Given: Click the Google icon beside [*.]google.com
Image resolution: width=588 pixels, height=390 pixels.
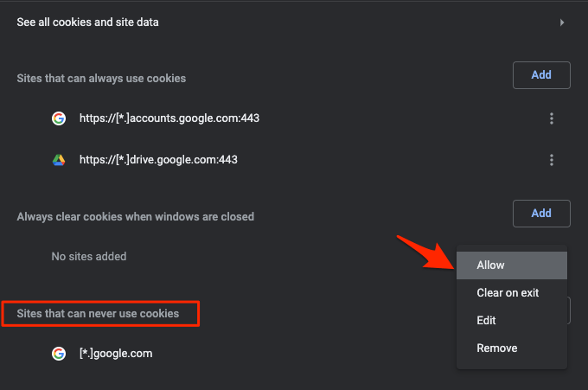Looking at the screenshot, I should tap(59, 354).
